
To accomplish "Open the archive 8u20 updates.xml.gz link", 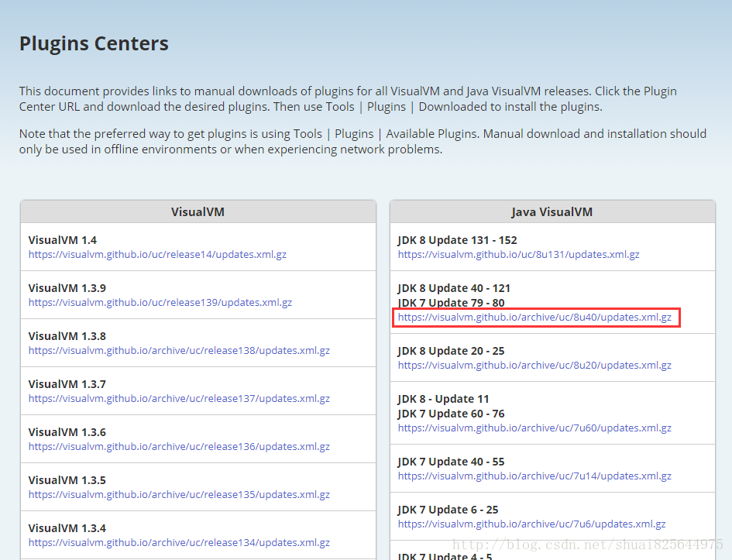I will point(534,366).
